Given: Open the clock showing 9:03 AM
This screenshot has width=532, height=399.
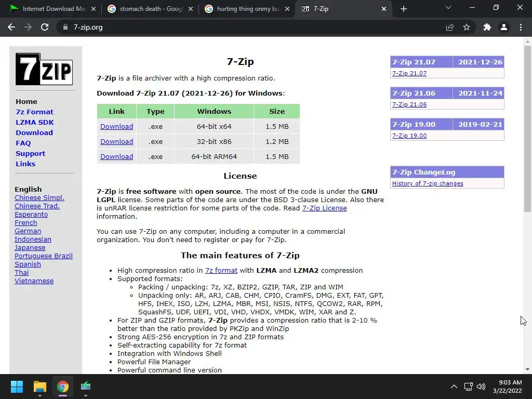Looking at the screenshot, I should click(507, 387).
